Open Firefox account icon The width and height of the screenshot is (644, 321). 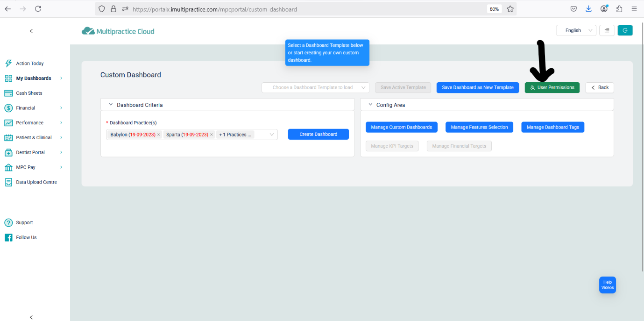pyautogui.click(x=604, y=9)
